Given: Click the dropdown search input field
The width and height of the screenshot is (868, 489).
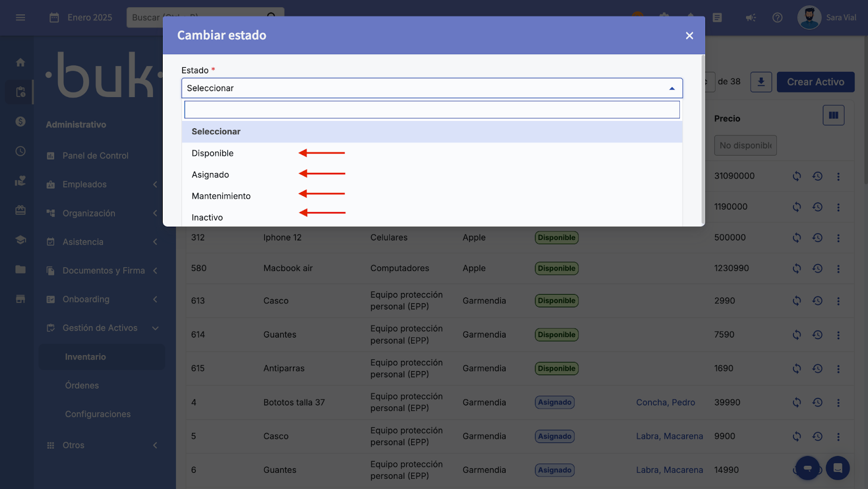Looking at the screenshot, I should point(432,110).
